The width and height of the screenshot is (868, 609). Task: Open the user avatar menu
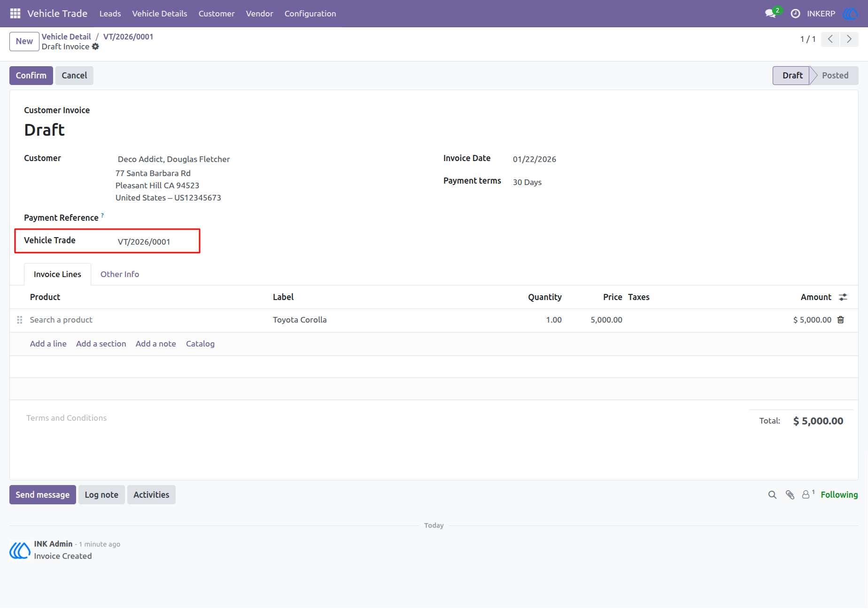(851, 14)
